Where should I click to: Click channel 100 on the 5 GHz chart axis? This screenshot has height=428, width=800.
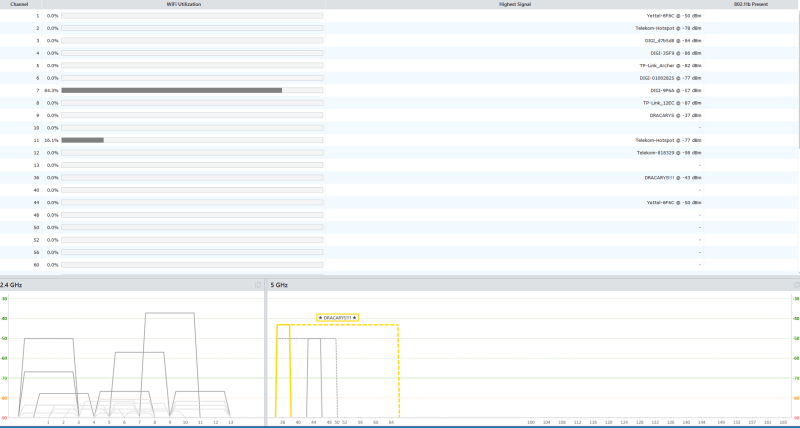pyautogui.click(x=531, y=422)
